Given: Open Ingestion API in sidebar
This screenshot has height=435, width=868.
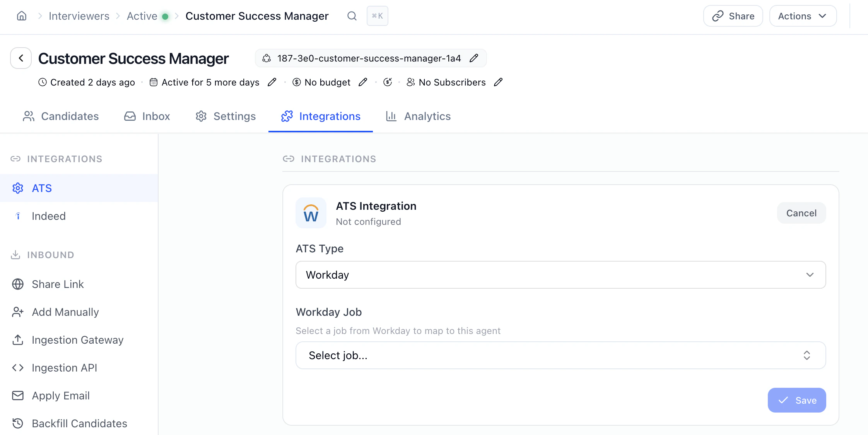Looking at the screenshot, I should click(79, 368).
